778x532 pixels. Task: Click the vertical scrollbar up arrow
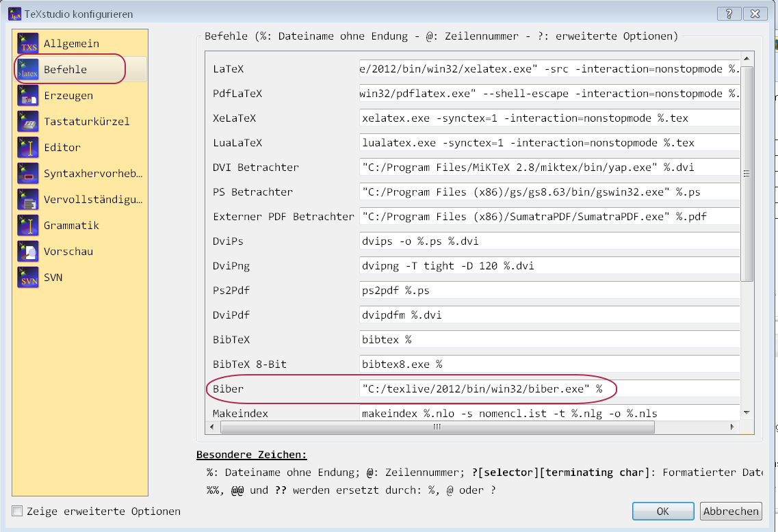pos(747,59)
